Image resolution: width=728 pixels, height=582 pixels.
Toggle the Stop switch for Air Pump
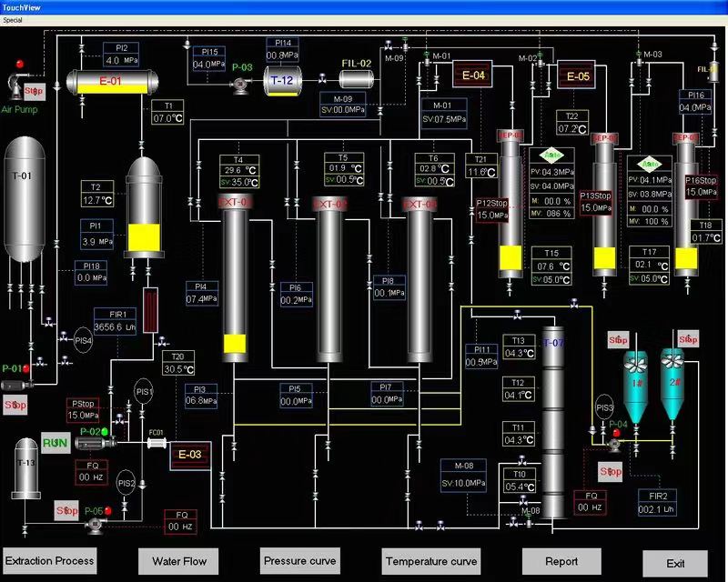click(x=34, y=90)
